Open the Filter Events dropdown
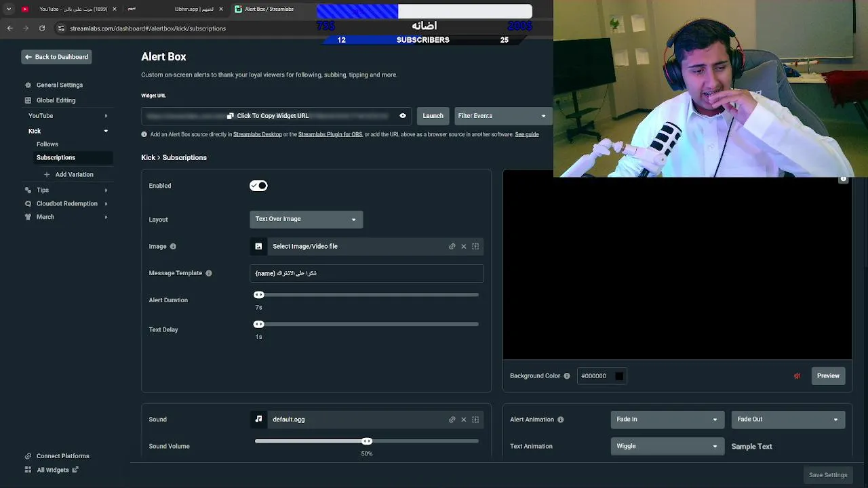 (x=502, y=116)
